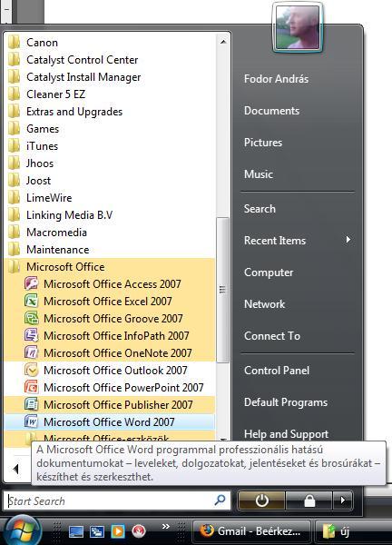Open Fodor András user folder

click(276, 79)
